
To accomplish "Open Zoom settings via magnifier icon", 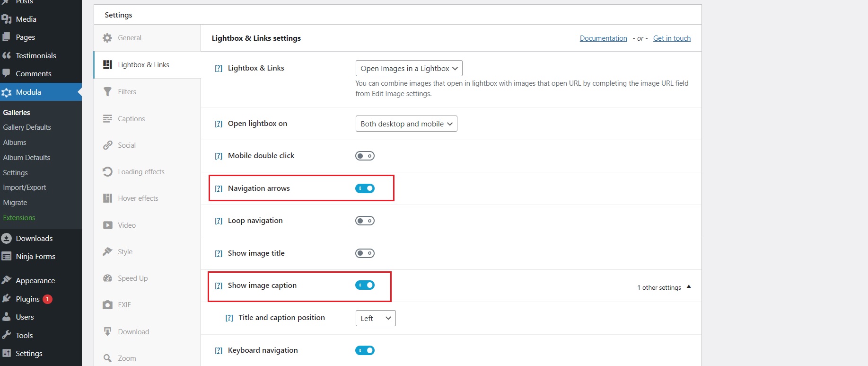I will pos(108,358).
